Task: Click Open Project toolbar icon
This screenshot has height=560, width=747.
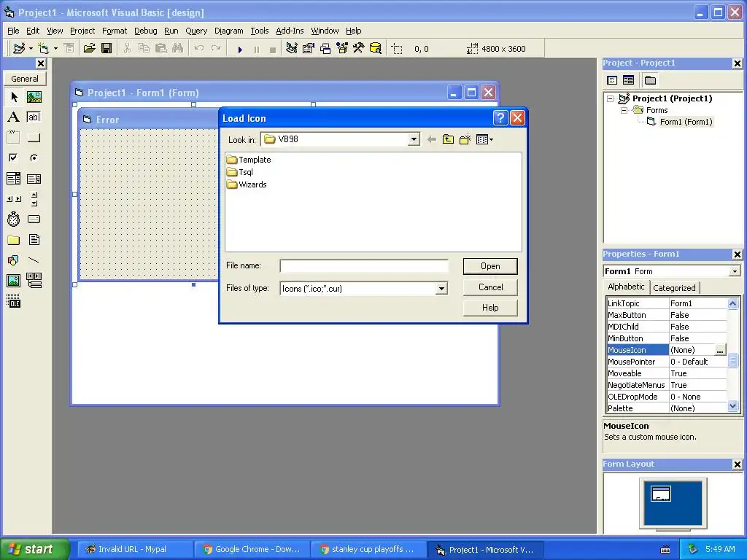Action: pos(90,48)
